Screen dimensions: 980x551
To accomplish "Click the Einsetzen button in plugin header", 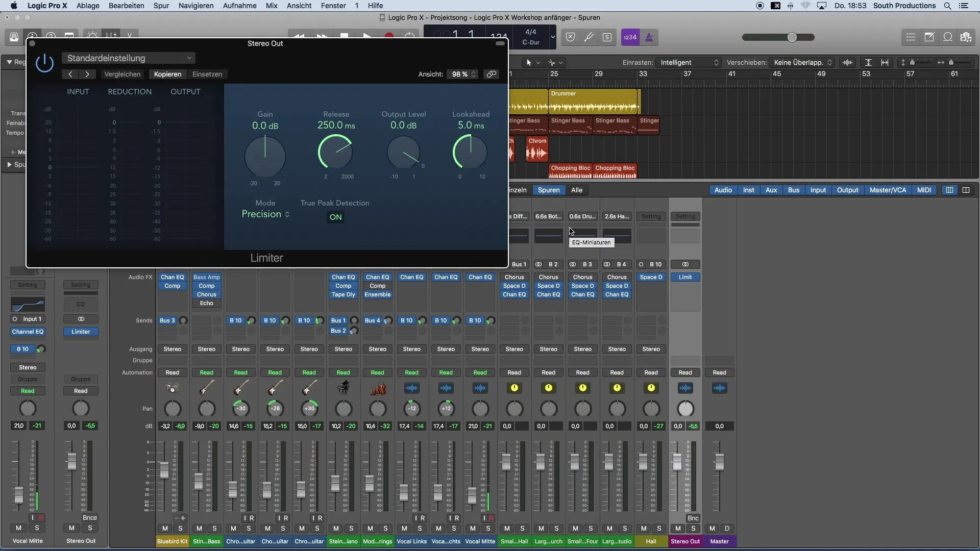I will (207, 74).
